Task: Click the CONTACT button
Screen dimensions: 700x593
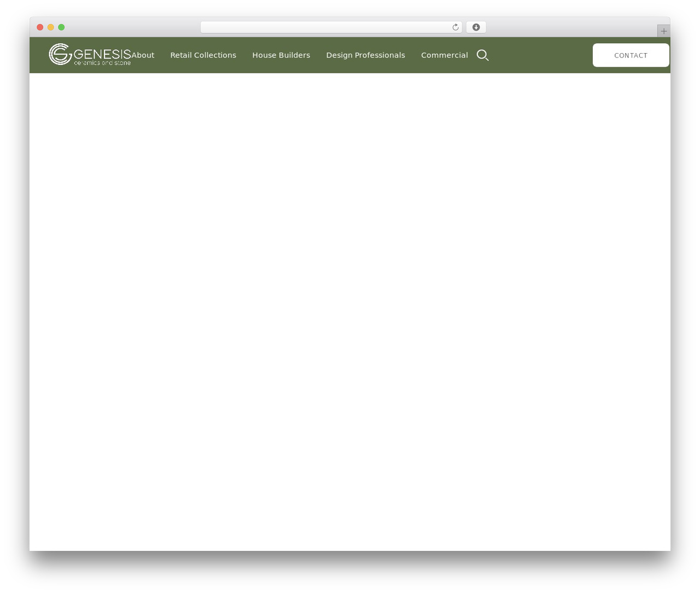Action: pyautogui.click(x=631, y=55)
